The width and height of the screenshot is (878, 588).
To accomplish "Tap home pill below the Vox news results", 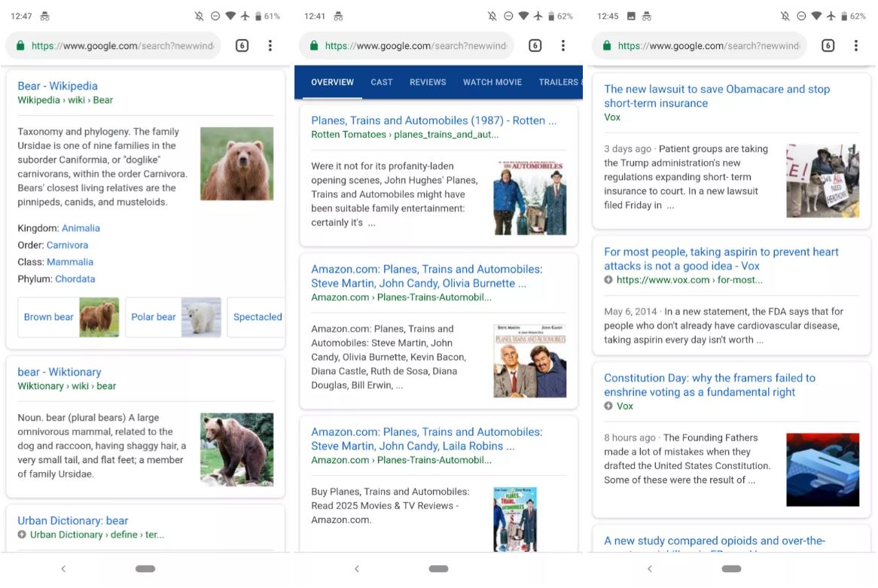I will tap(731, 569).
